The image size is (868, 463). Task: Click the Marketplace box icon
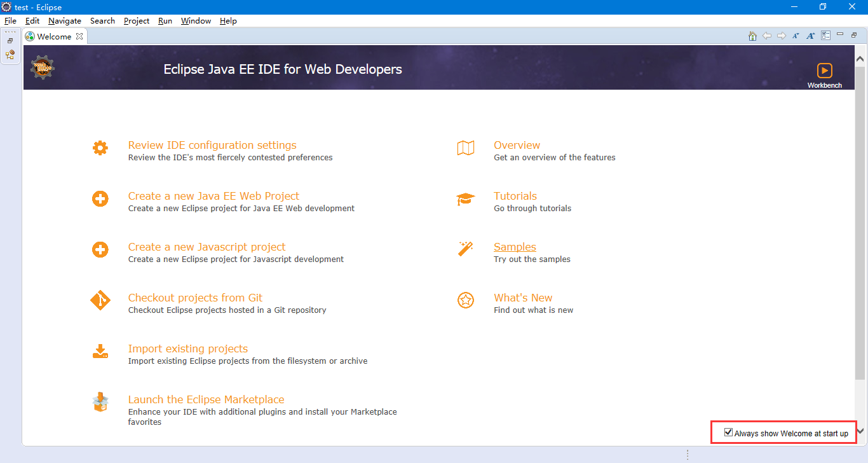[x=100, y=402]
